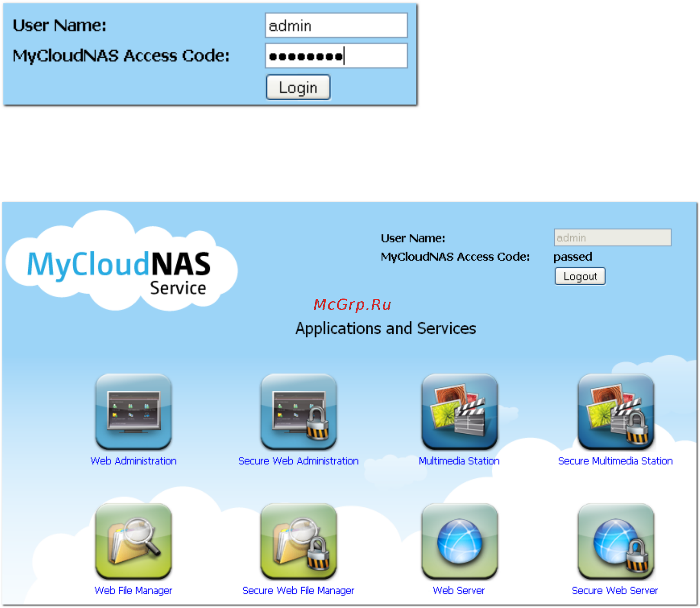Click the Login button

[x=298, y=87]
